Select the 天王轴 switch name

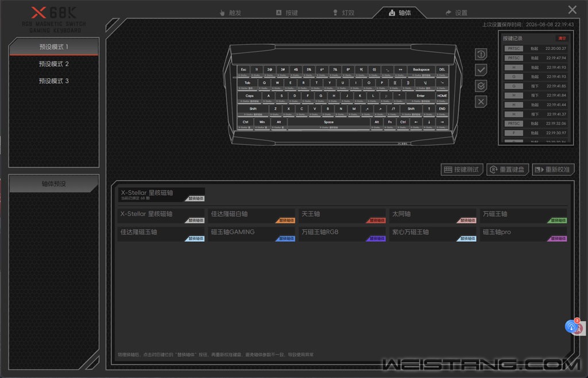(x=311, y=214)
